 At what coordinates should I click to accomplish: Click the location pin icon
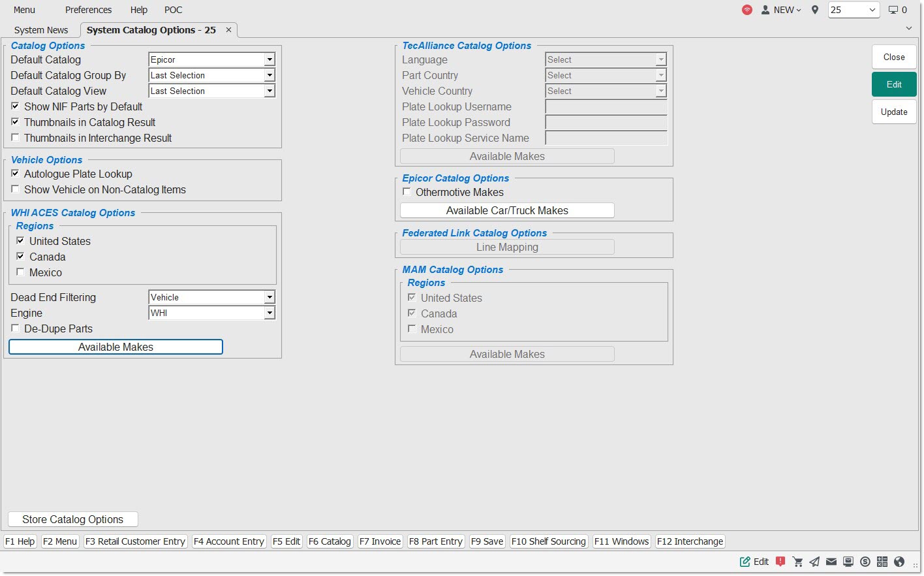(x=815, y=10)
